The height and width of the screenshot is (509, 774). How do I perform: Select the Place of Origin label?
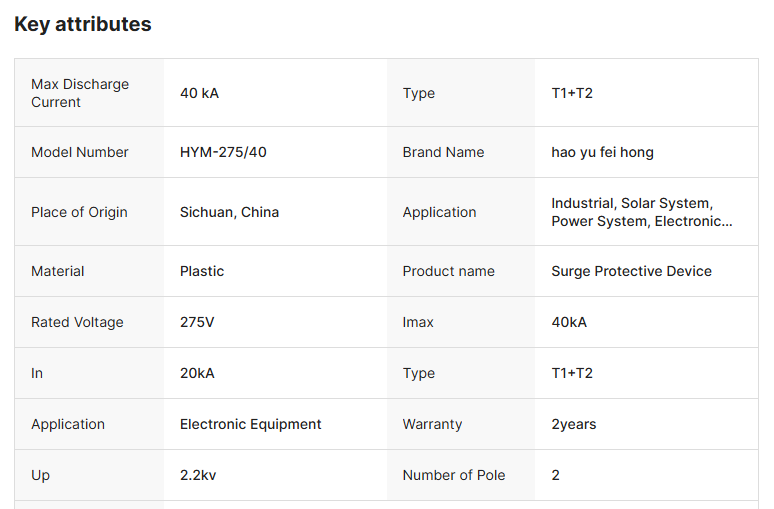pyautogui.click(x=79, y=212)
